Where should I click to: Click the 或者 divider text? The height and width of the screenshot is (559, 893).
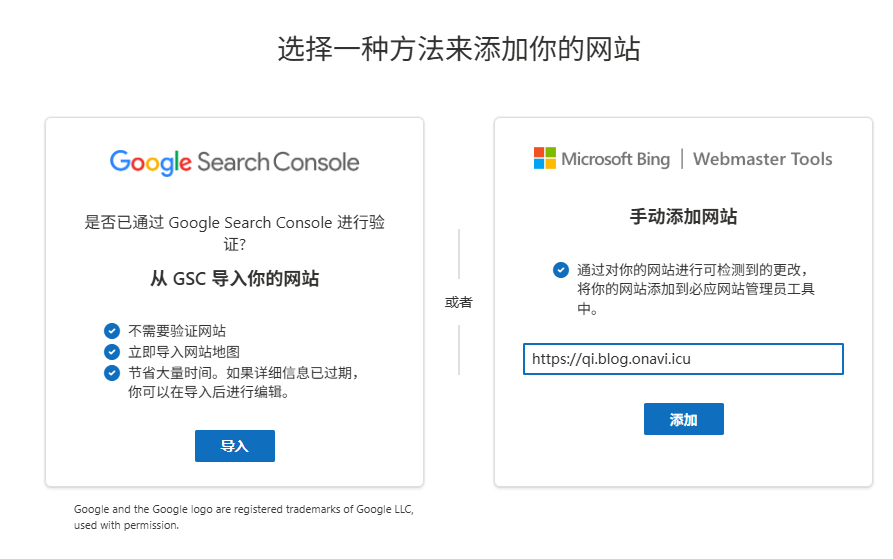tap(459, 302)
